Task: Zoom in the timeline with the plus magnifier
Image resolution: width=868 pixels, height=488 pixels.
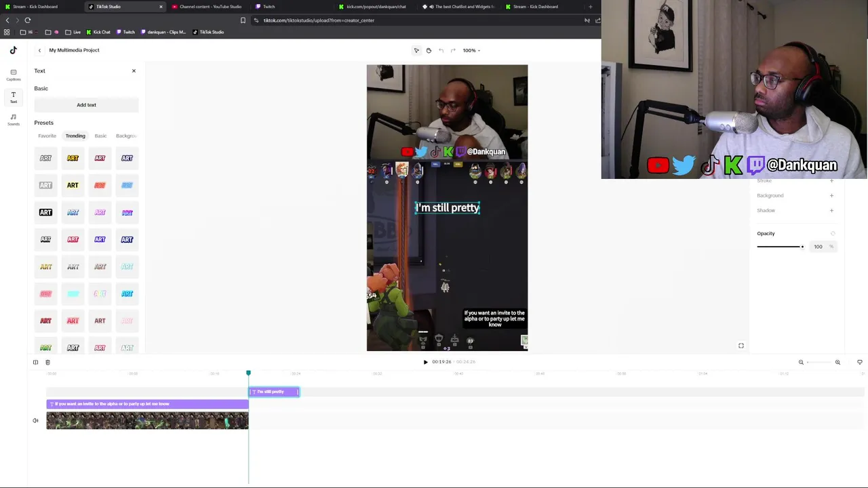Action: tap(837, 362)
